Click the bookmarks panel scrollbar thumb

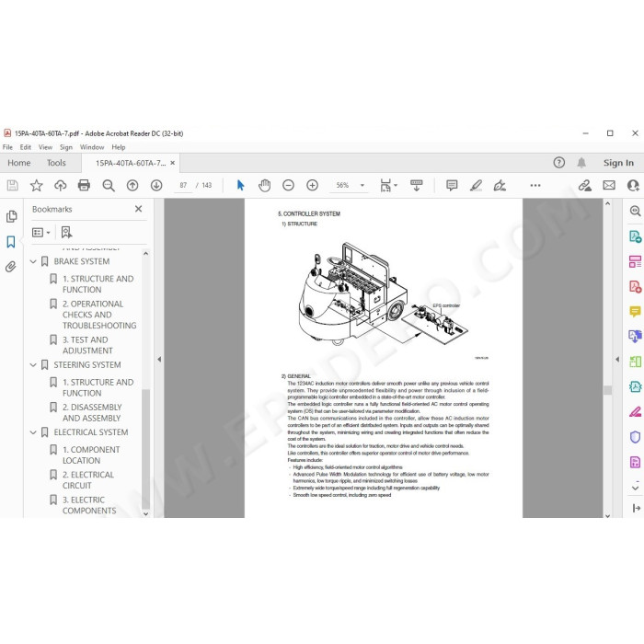(x=145, y=449)
